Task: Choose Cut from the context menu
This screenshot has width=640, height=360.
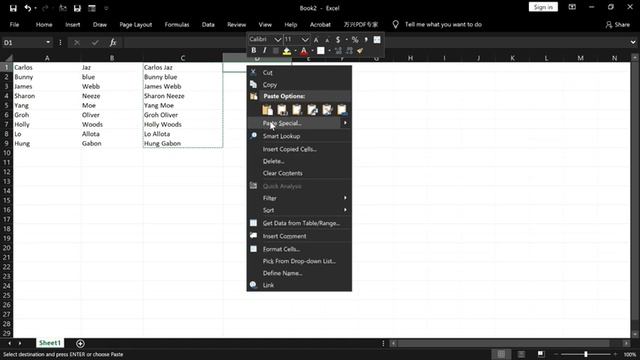Action: point(299,72)
